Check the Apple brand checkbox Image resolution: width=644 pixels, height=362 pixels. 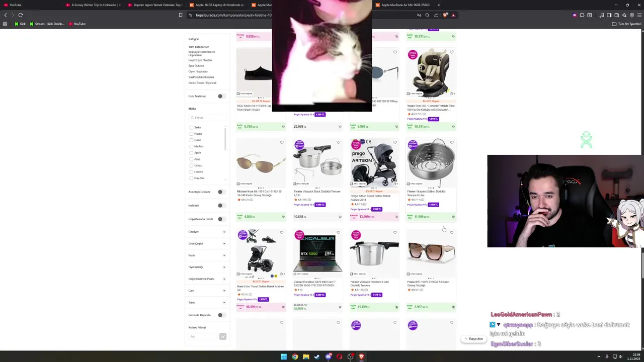pyautogui.click(x=191, y=153)
